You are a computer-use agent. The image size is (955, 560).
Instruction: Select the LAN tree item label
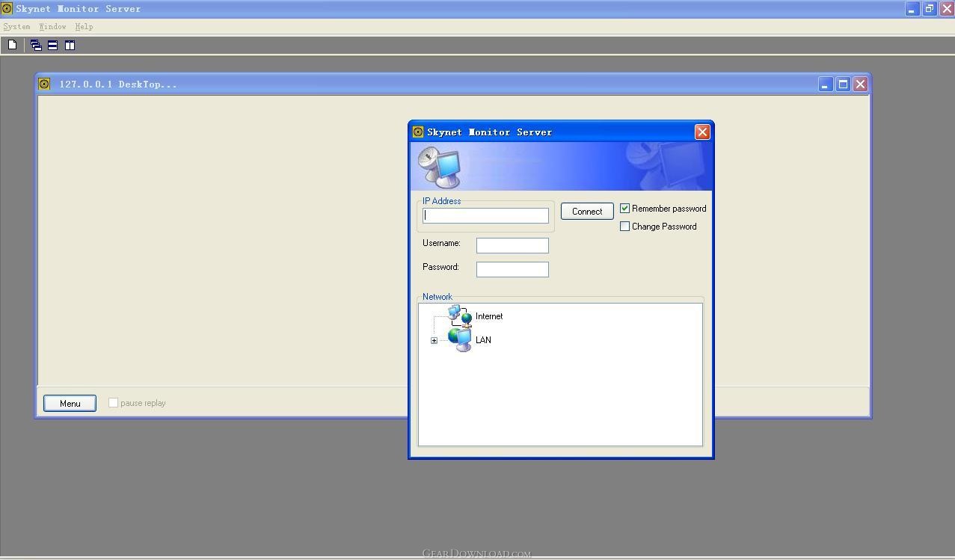[483, 340]
